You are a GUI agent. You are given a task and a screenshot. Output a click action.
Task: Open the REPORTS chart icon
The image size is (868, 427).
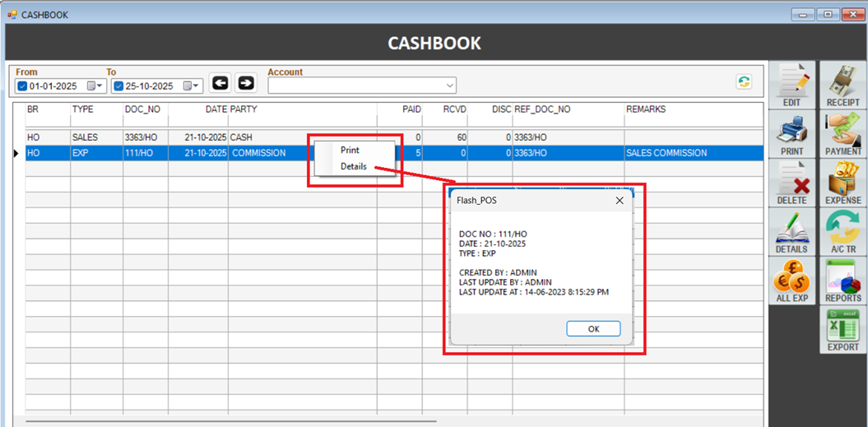click(x=843, y=281)
